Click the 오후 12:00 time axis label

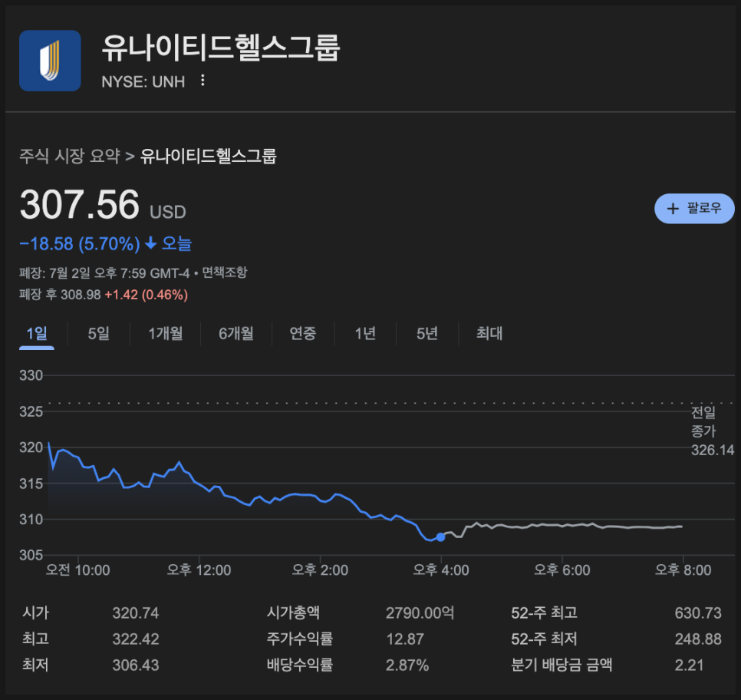pyautogui.click(x=199, y=570)
